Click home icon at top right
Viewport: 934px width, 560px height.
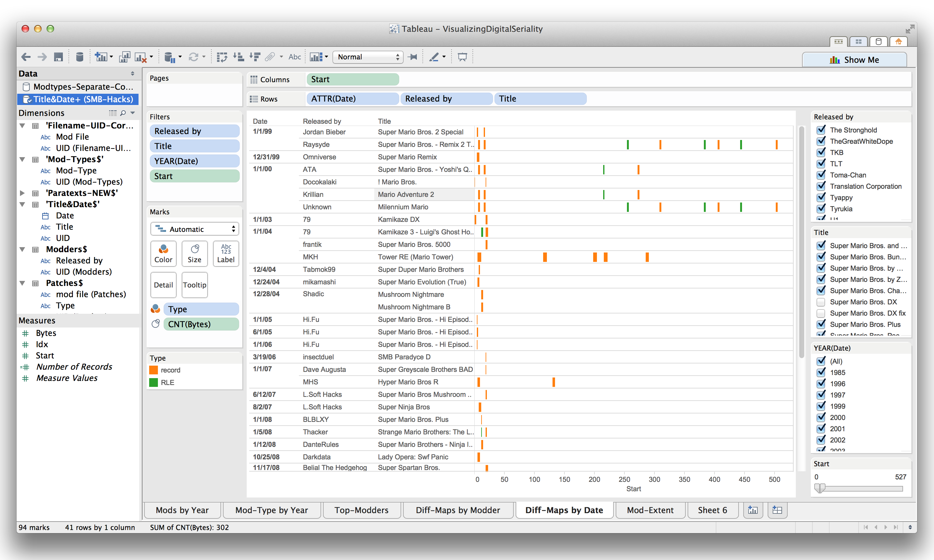[x=899, y=42]
